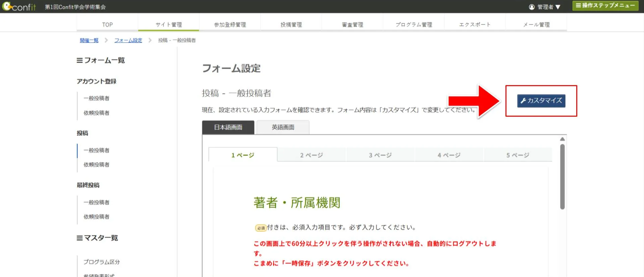Click the 著者・所属機関 heading
This screenshot has width=644, height=277.
(297, 203)
